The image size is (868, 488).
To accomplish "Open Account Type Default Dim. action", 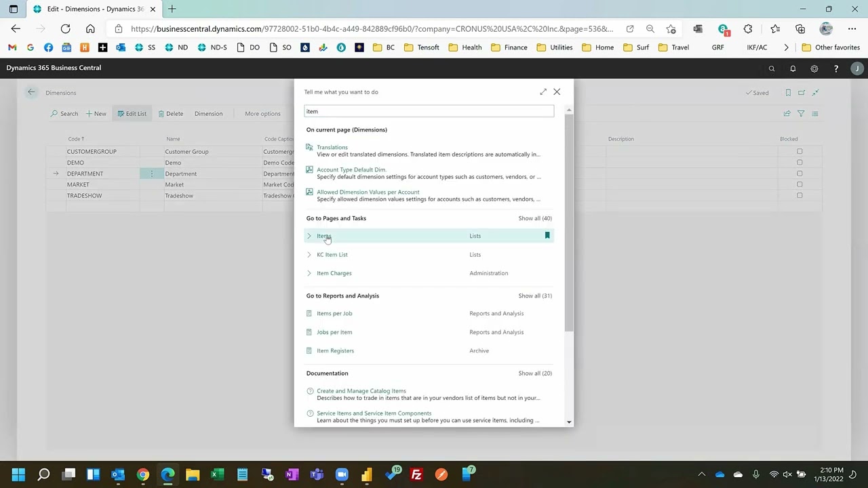I will click(351, 169).
